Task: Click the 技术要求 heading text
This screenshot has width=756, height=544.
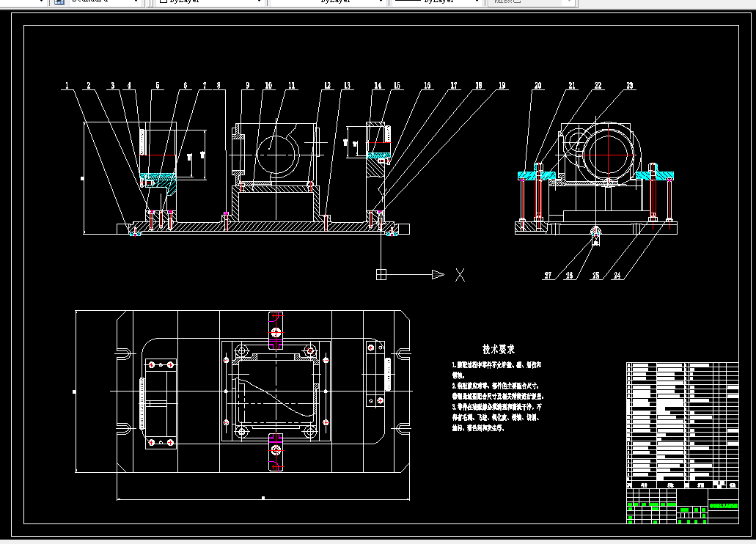Action: tap(499, 349)
